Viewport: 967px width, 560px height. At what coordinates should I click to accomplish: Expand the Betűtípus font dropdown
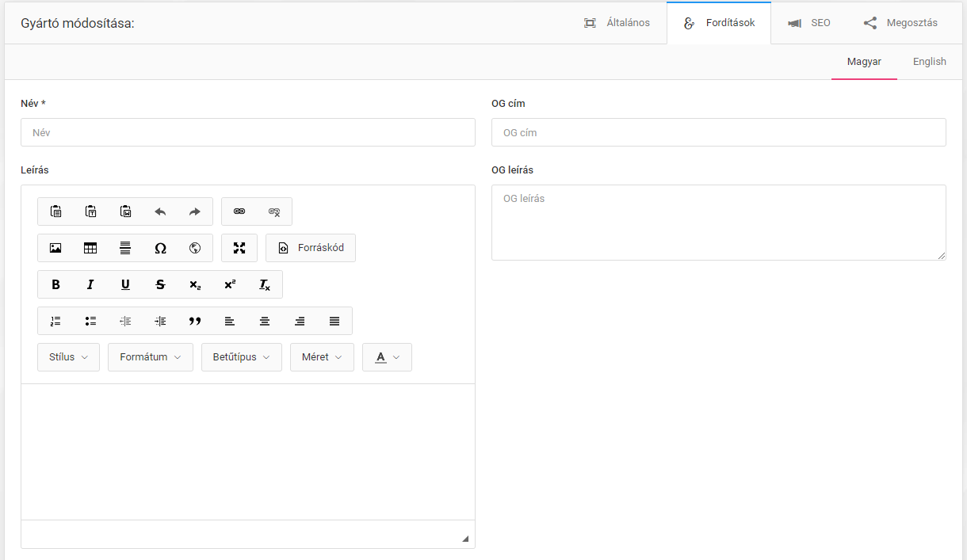coord(242,357)
